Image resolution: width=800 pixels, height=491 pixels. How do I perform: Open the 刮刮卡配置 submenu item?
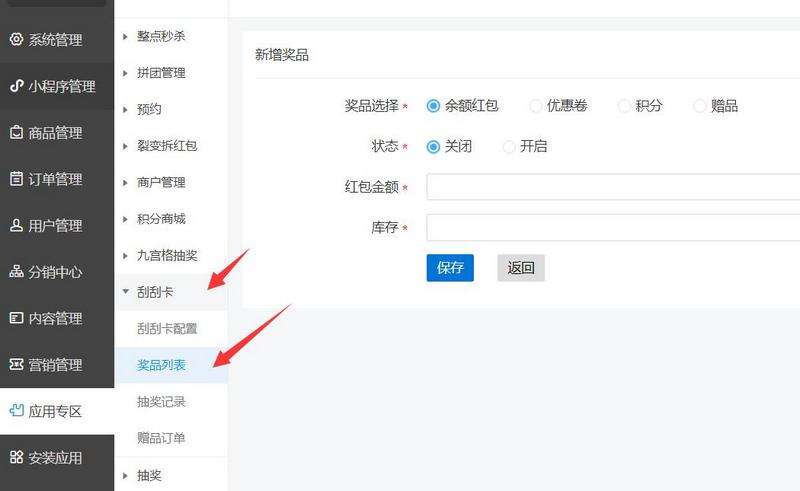click(x=167, y=328)
